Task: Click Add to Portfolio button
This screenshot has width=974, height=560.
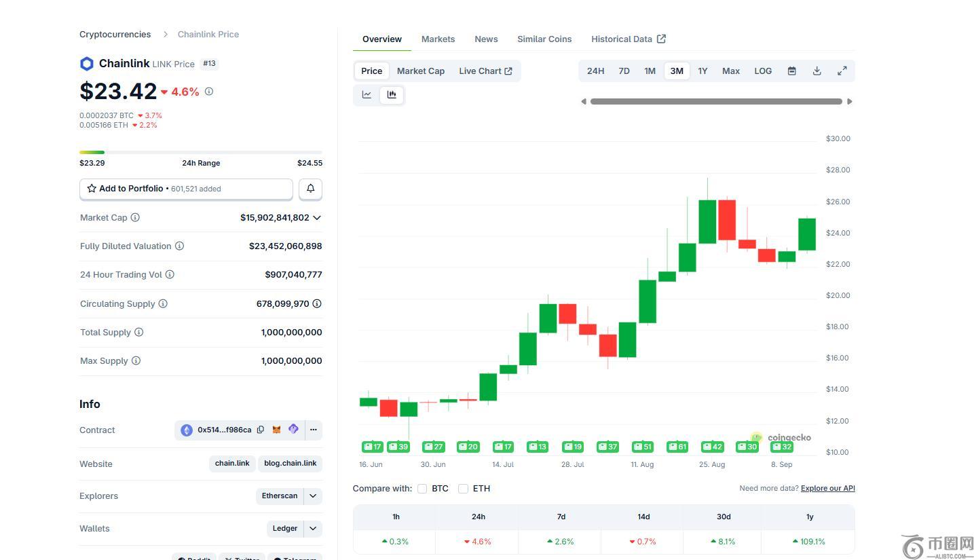Action: click(186, 189)
